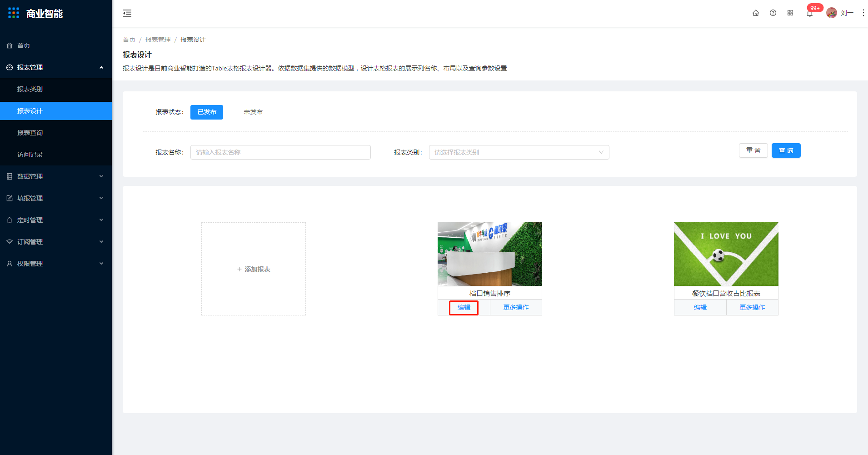Open the vertical three-dot more menu
The width and height of the screenshot is (868, 455).
point(863,13)
